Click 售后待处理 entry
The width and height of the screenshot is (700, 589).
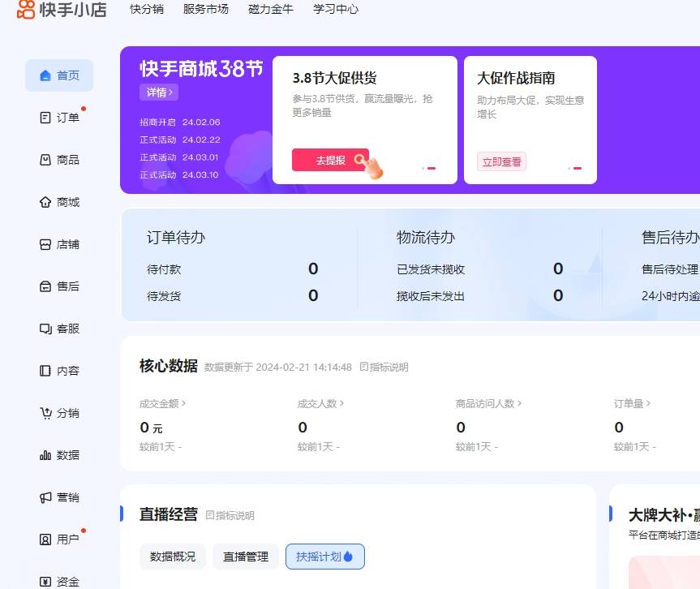[670, 269]
